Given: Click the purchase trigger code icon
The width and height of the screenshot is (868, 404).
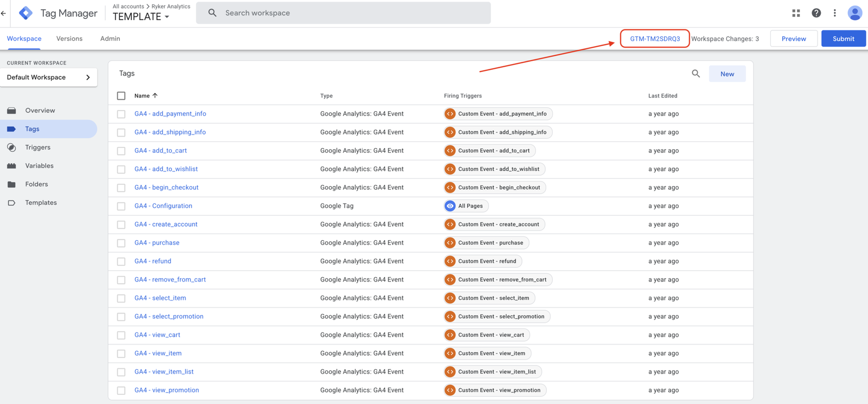Looking at the screenshot, I should tap(450, 243).
